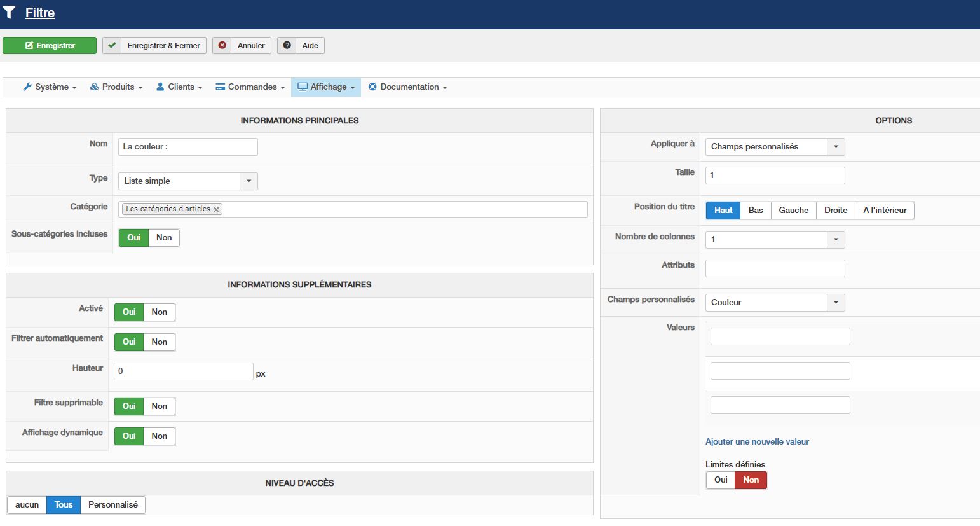Set title position to Bas
The height and width of the screenshot is (526, 980).
click(756, 211)
